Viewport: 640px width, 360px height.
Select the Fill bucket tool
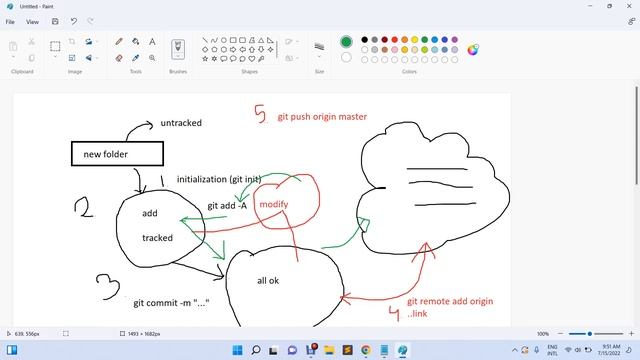(136, 42)
